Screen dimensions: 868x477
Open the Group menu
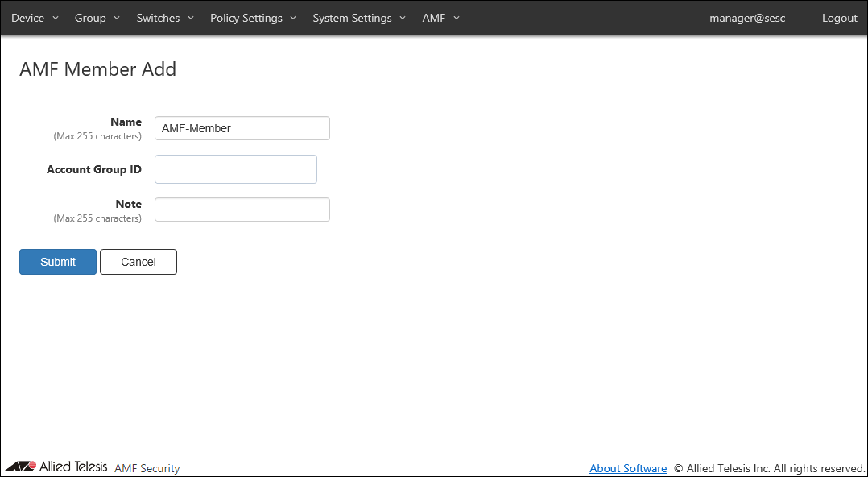click(97, 18)
